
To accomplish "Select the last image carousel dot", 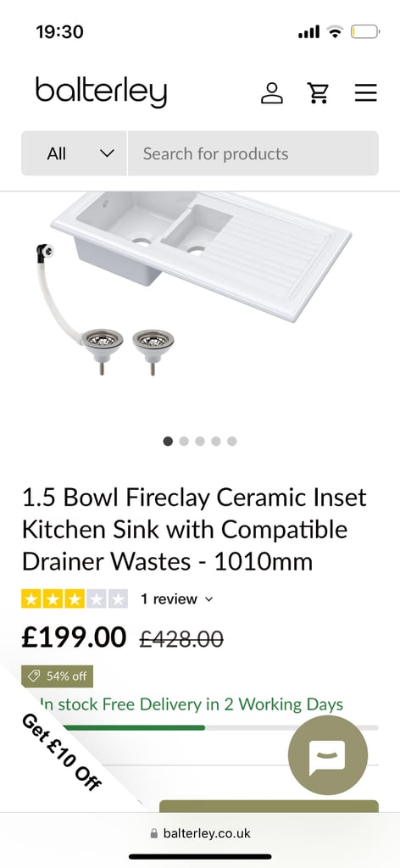I will point(232,441).
